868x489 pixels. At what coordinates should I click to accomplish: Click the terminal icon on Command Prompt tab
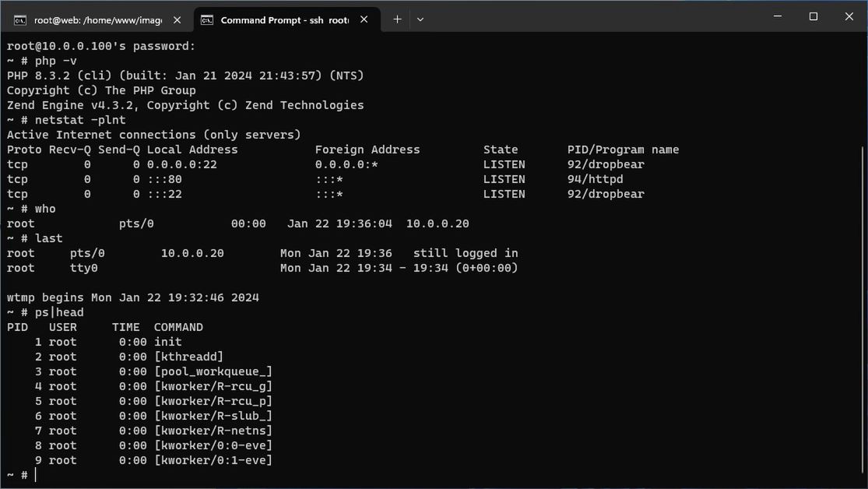[207, 20]
